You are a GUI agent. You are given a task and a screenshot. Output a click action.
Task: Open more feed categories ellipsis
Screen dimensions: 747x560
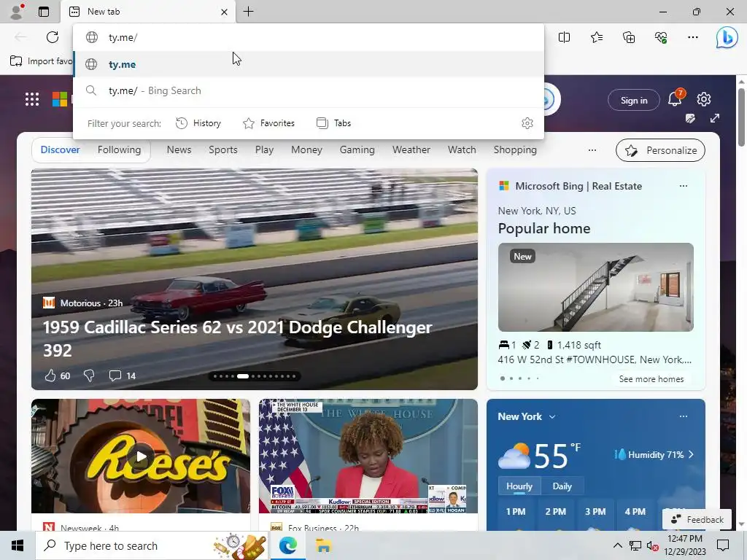pos(592,150)
